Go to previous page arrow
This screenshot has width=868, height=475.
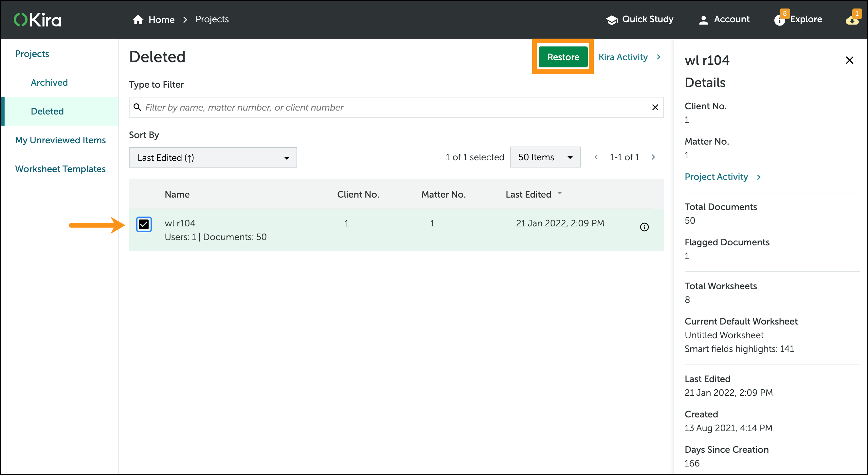click(x=596, y=157)
